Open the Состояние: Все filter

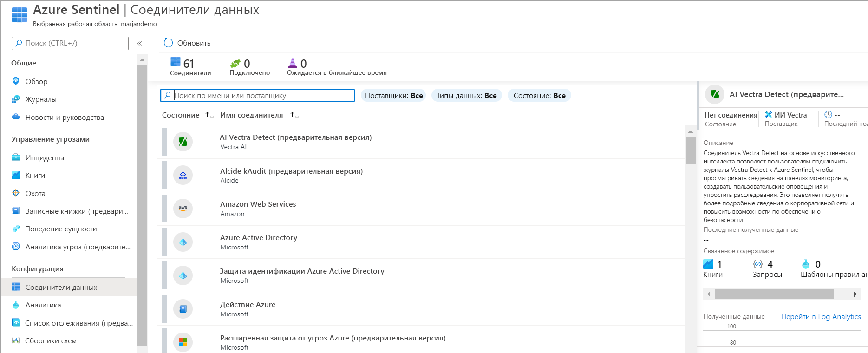click(539, 95)
